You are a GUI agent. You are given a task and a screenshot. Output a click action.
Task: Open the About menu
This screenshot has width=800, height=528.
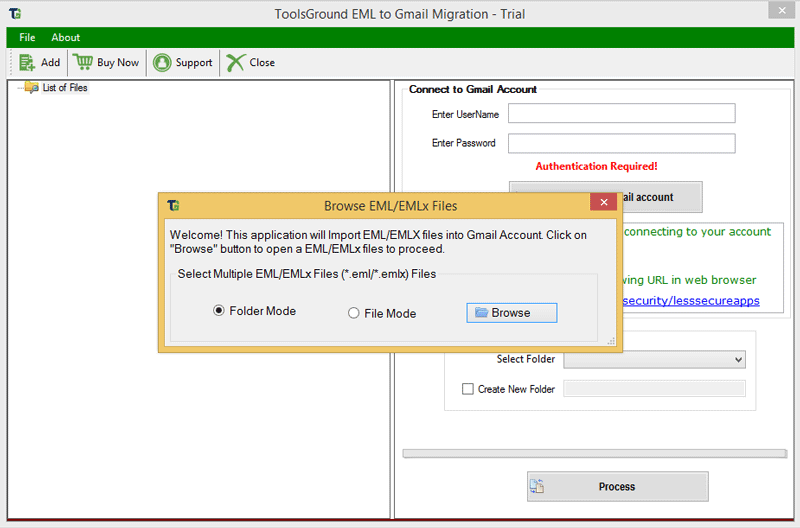tap(66, 38)
